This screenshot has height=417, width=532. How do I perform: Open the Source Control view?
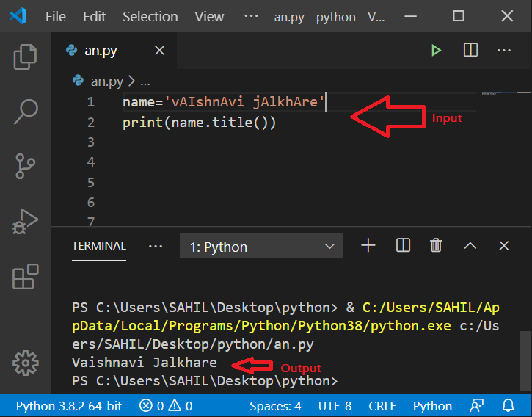pos(25,166)
